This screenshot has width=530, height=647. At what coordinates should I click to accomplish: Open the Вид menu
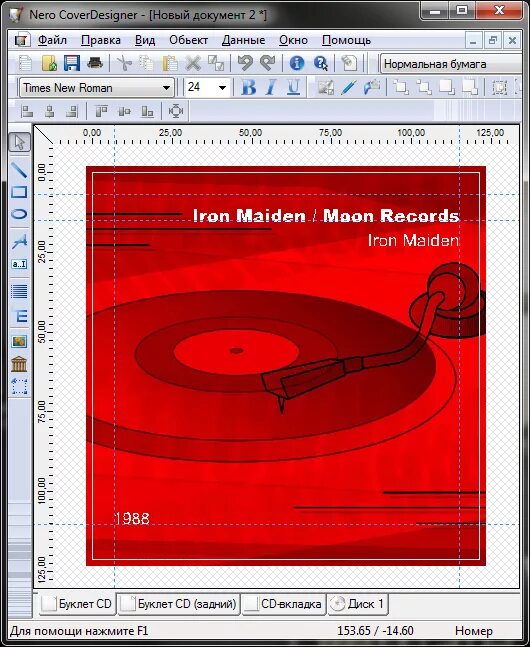point(145,40)
